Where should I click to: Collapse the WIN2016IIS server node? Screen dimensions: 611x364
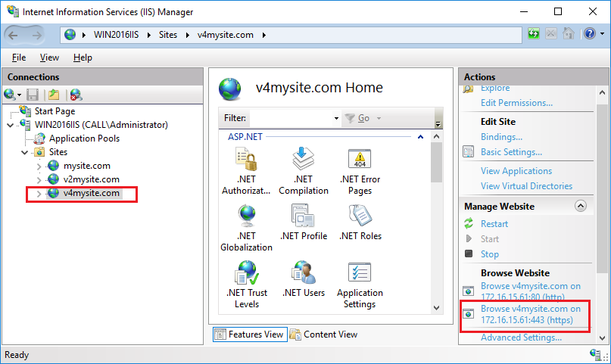pos(11,125)
